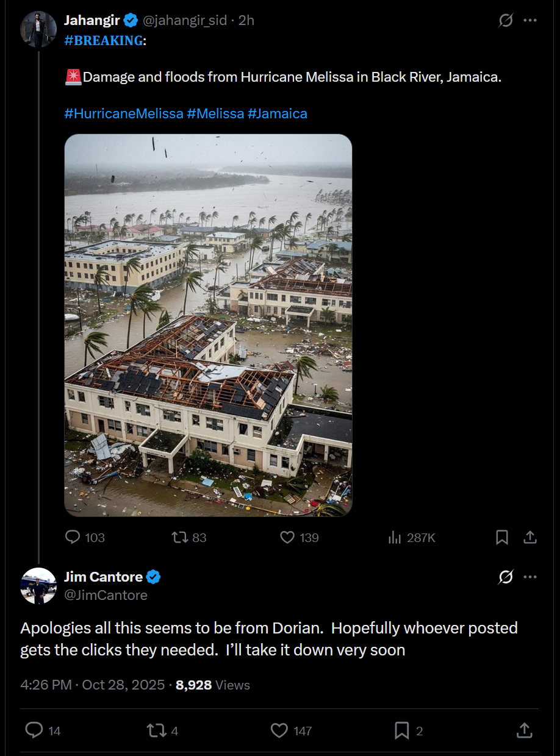Open Grok icon on Jahangir's post
This screenshot has width=560, height=756.
[x=506, y=21]
